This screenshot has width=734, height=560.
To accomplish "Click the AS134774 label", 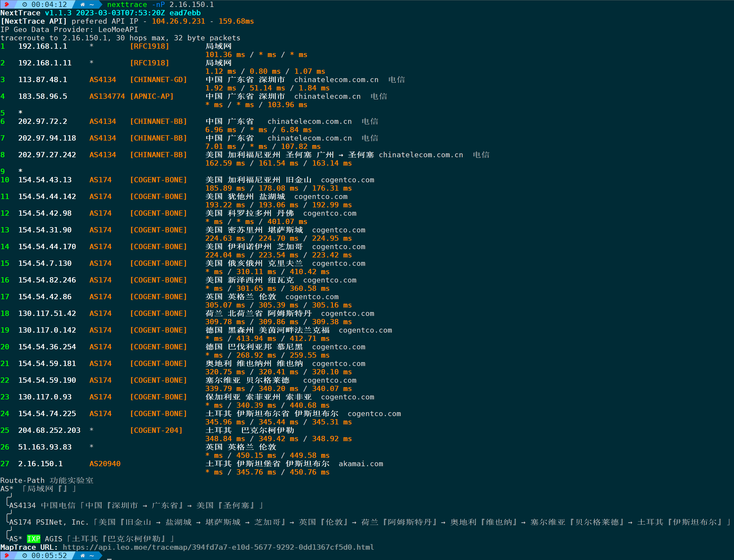I will pyautogui.click(x=107, y=96).
